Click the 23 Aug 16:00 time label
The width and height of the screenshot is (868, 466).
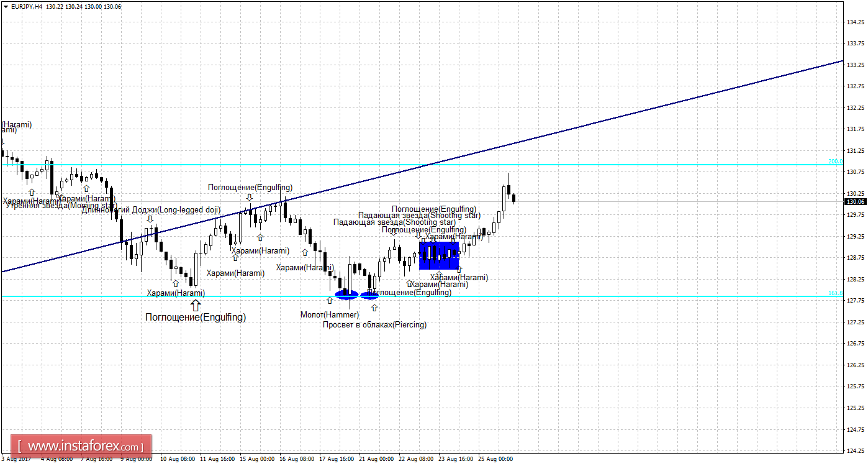tap(456, 459)
